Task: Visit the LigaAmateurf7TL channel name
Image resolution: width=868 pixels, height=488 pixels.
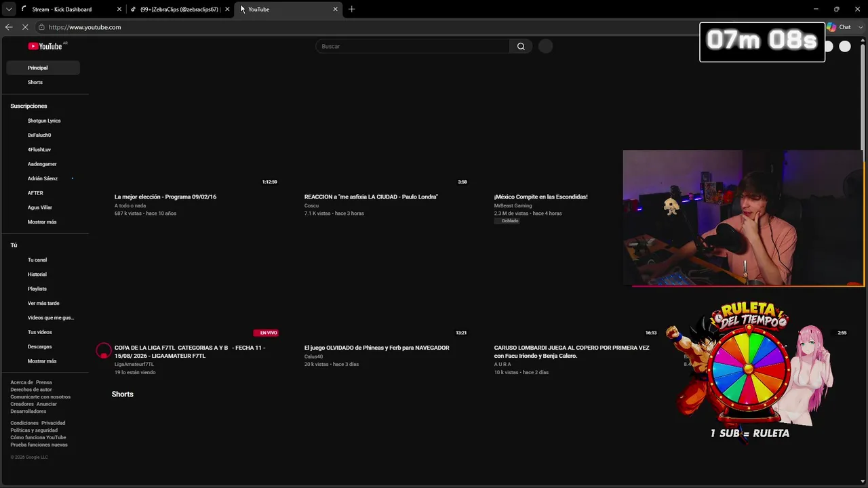Action: click(x=134, y=365)
